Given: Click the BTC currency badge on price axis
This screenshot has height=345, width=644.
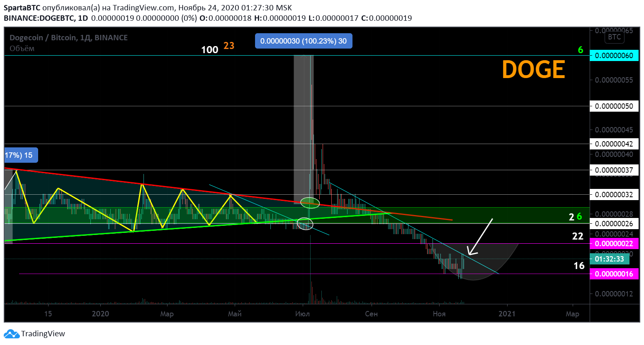Looking at the screenshot, I should click(614, 37).
